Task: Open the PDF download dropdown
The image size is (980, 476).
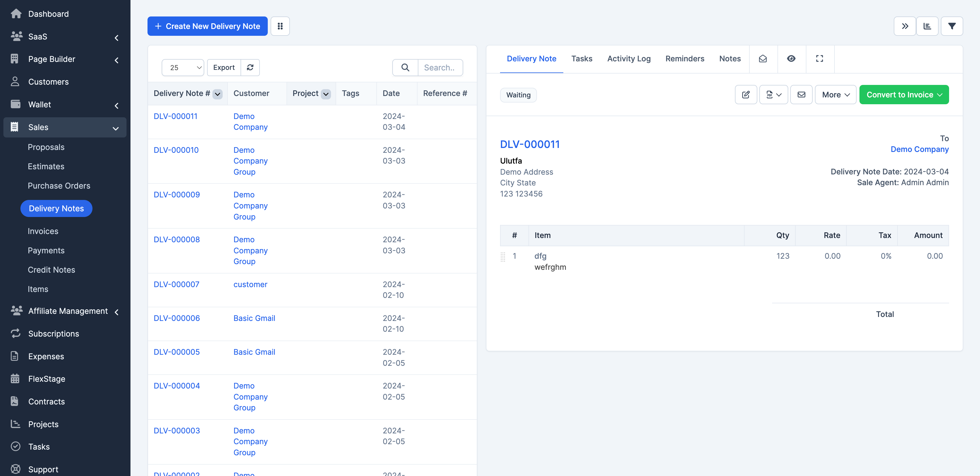Action: pyautogui.click(x=774, y=95)
